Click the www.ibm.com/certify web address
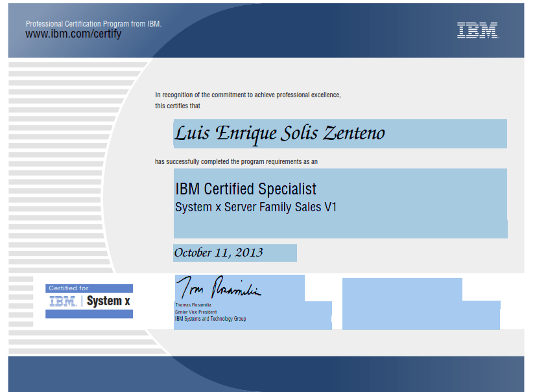This screenshot has width=535, height=392. (73, 34)
